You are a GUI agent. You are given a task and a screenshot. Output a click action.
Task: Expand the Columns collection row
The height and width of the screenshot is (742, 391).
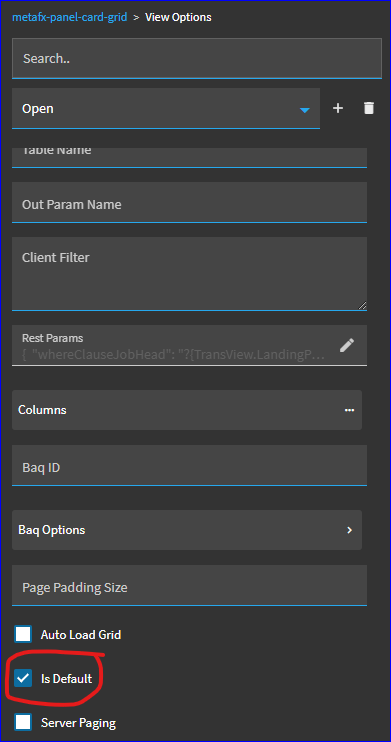click(x=187, y=410)
